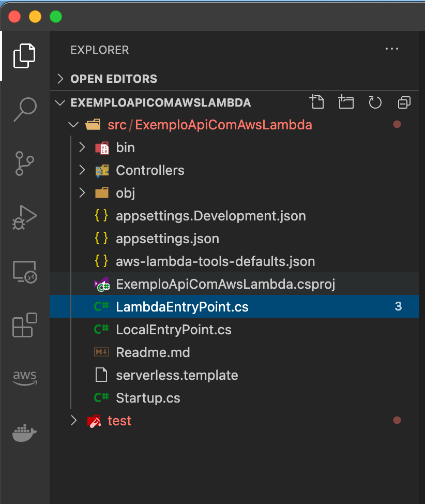Select the Run and Debug icon

(x=24, y=217)
